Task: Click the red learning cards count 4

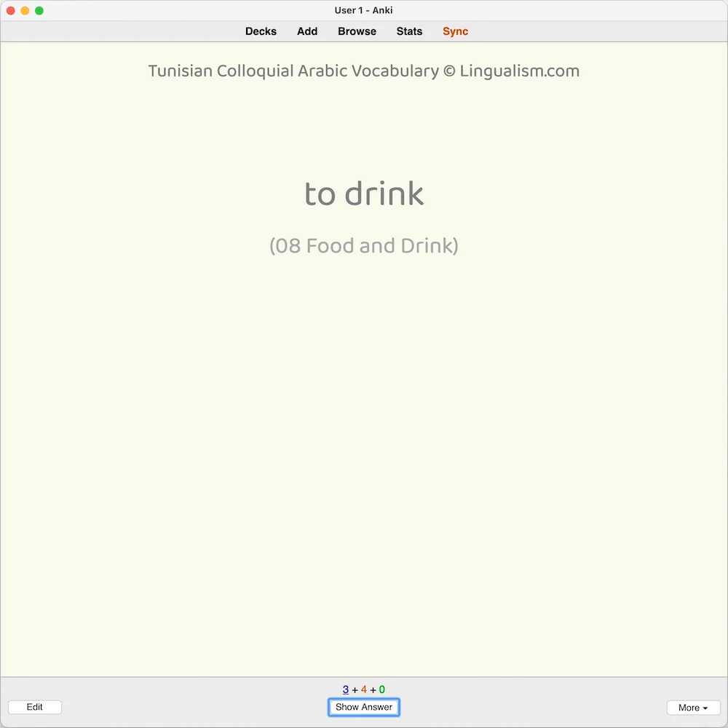Action: tap(363, 689)
